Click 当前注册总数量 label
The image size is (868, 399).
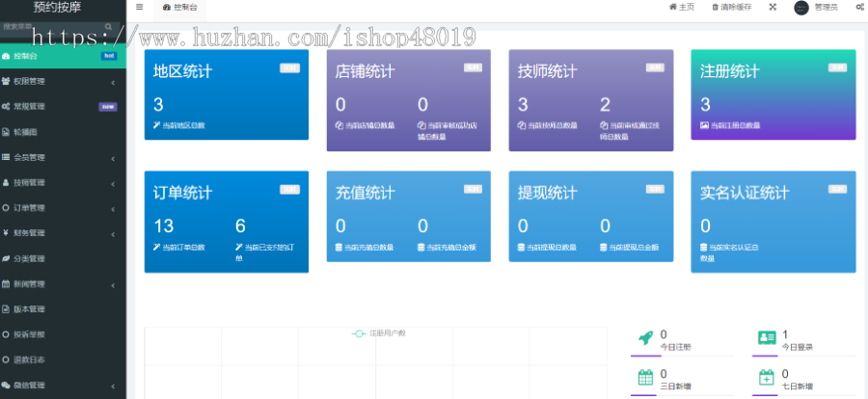tap(735, 125)
